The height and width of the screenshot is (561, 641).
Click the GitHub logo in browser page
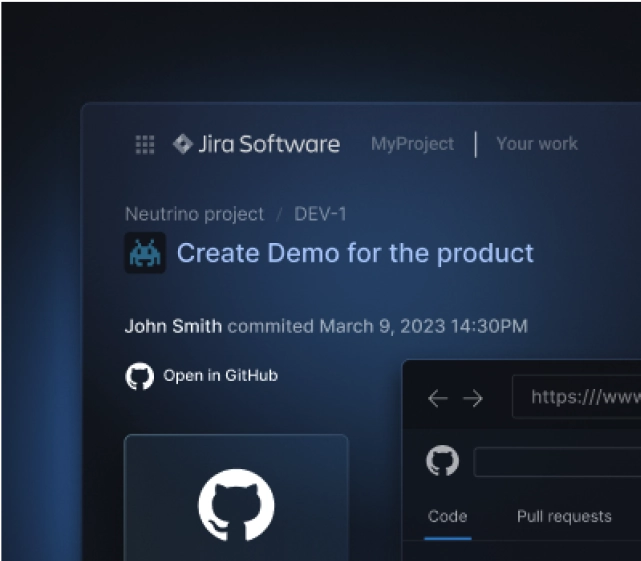pyautogui.click(x=442, y=460)
